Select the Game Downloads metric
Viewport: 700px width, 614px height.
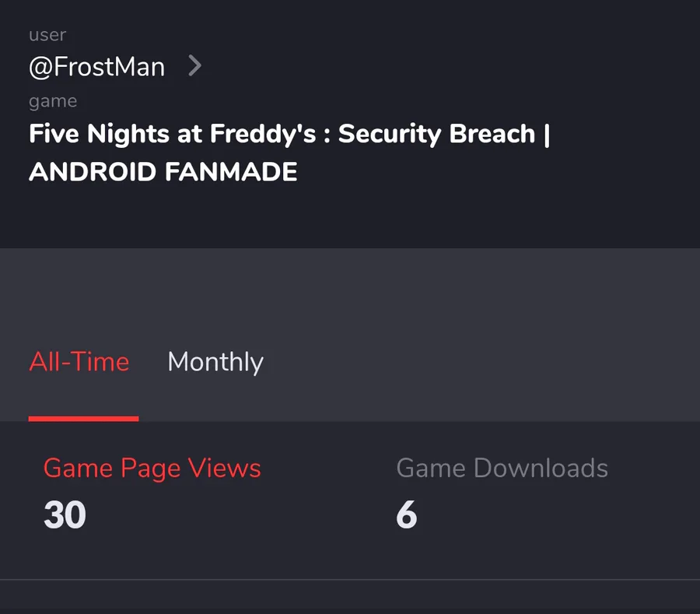pos(502,468)
